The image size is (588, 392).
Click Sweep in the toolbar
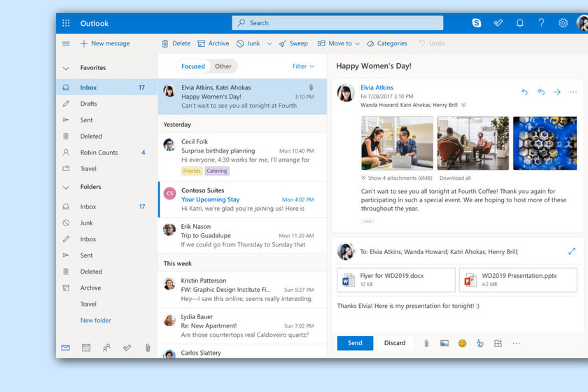293,43
